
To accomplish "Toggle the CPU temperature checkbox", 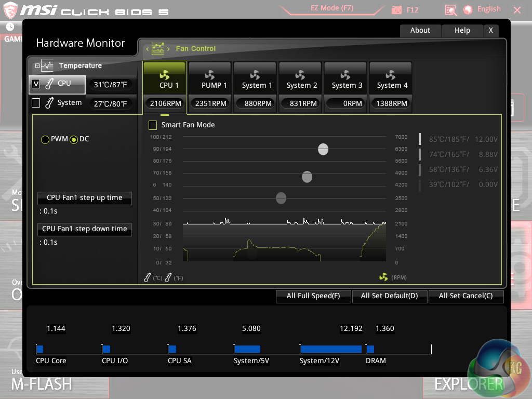I will [x=36, y=84].
